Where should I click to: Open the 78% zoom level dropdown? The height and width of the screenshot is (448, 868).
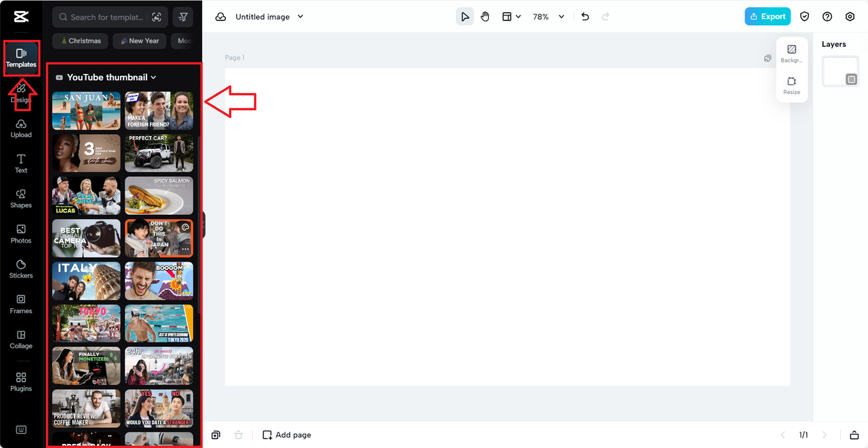549,17
